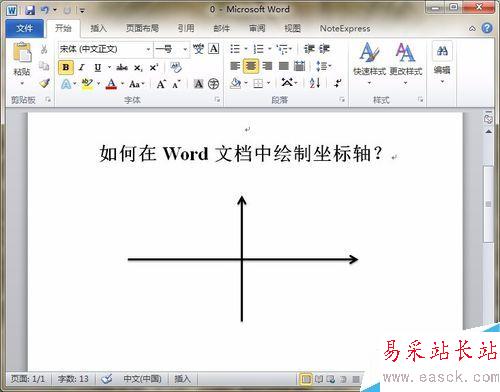Screen dimensions: 500x392
Task: Clear formatting with the eraser icon
Action: [x=176, y=67]
